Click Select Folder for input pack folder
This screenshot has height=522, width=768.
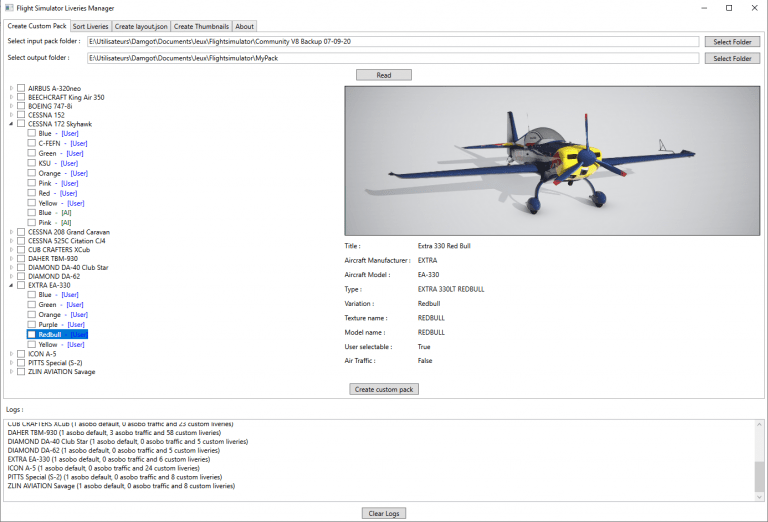(732, 42)
